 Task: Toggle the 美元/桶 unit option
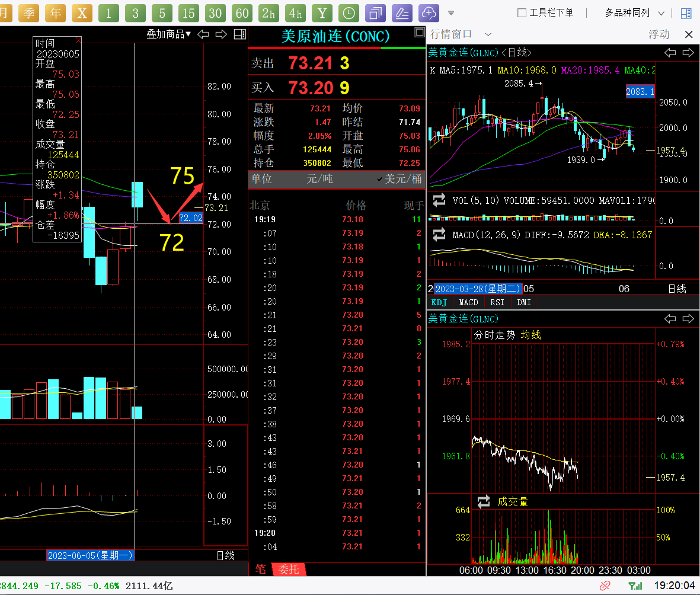(399, 179)
